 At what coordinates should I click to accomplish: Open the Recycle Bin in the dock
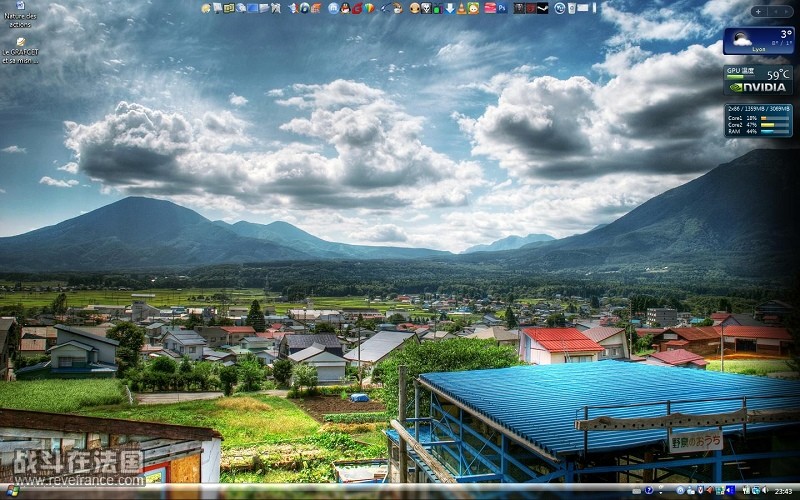572,8
